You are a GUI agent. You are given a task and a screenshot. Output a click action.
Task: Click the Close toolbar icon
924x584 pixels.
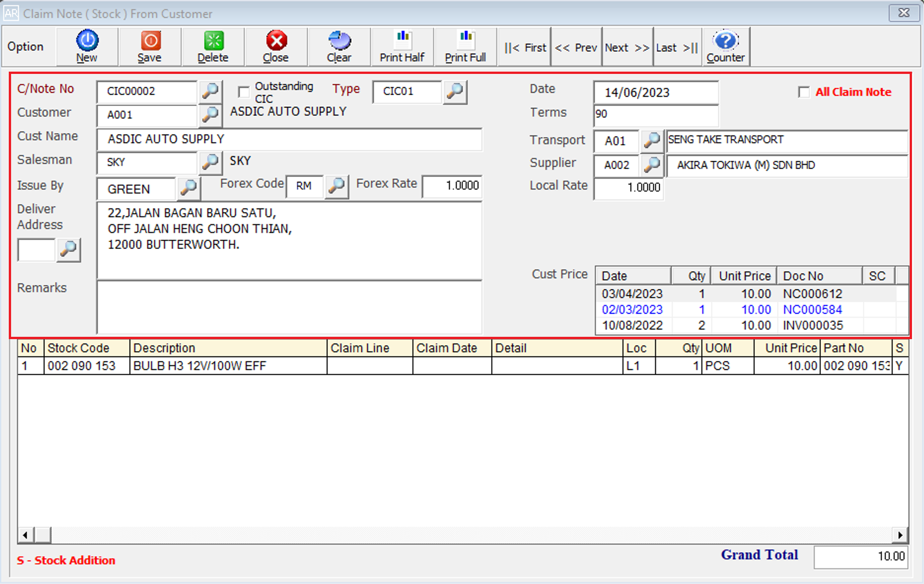pos(276,46)
